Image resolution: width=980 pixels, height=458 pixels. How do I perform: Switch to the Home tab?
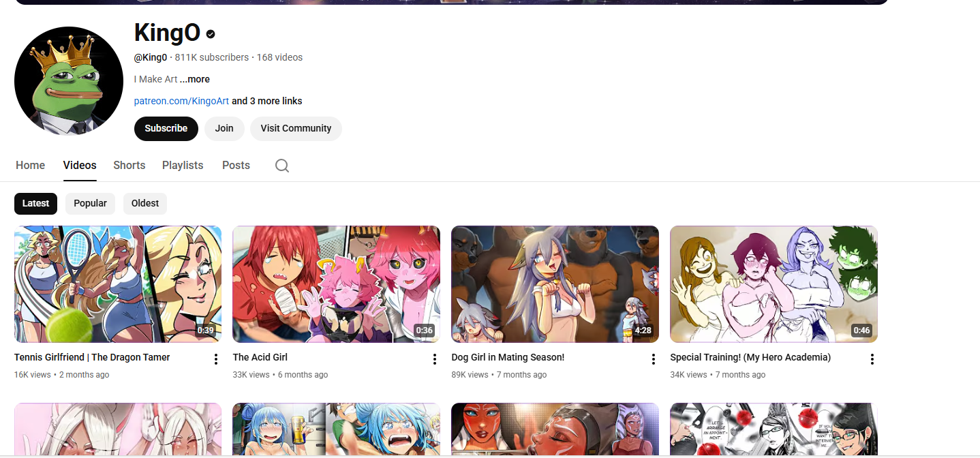pyautogui.click(x=30, y=165)
